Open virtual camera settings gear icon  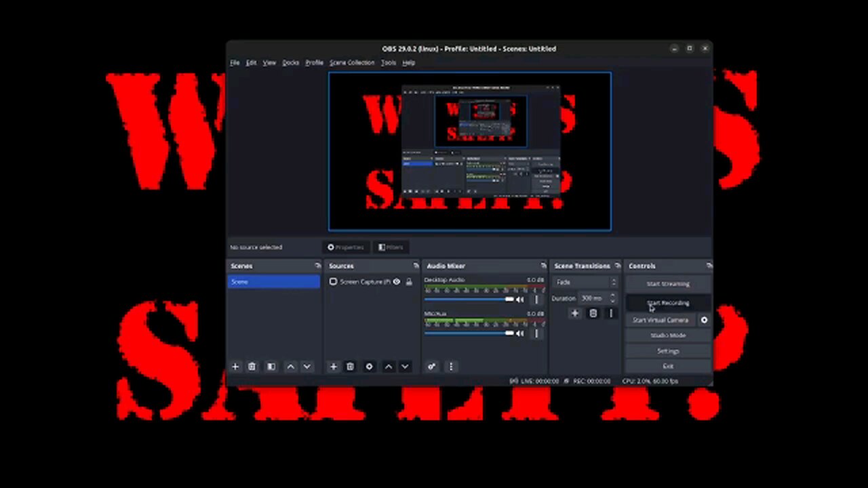tap(704, 320)
